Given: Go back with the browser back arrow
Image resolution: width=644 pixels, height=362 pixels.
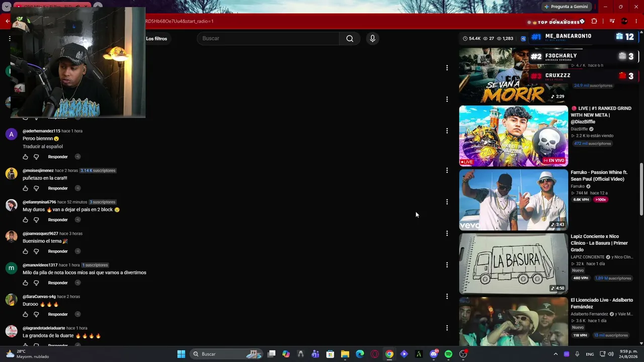Looking at the screenshot, I should click(x=8, y=21).
